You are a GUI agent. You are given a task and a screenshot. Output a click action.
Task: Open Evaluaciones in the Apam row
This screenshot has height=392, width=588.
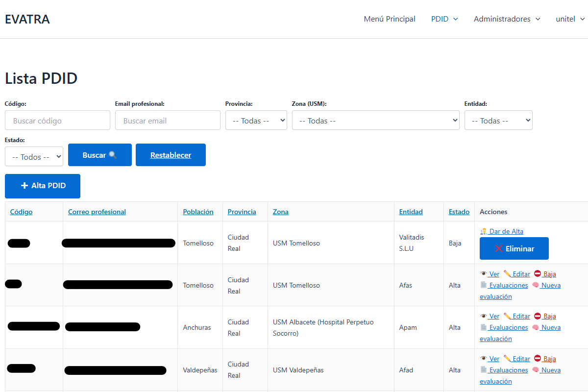coord(504,327)
